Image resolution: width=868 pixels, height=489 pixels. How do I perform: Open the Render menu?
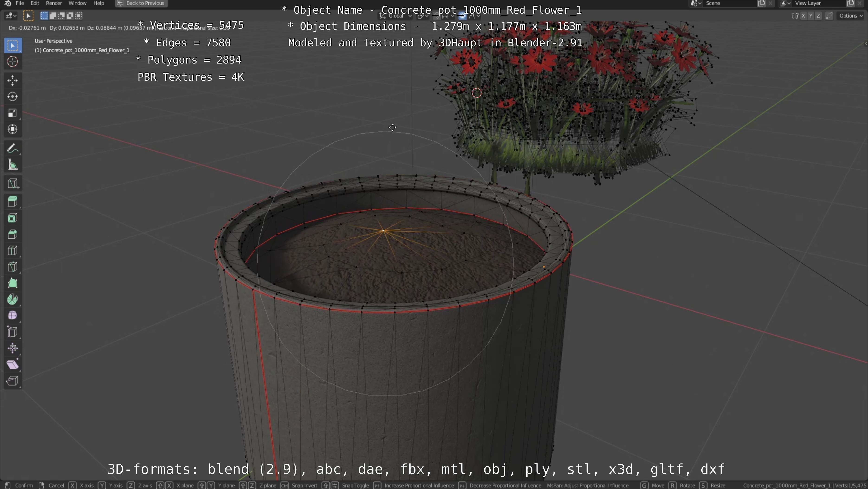coord(54,3)
